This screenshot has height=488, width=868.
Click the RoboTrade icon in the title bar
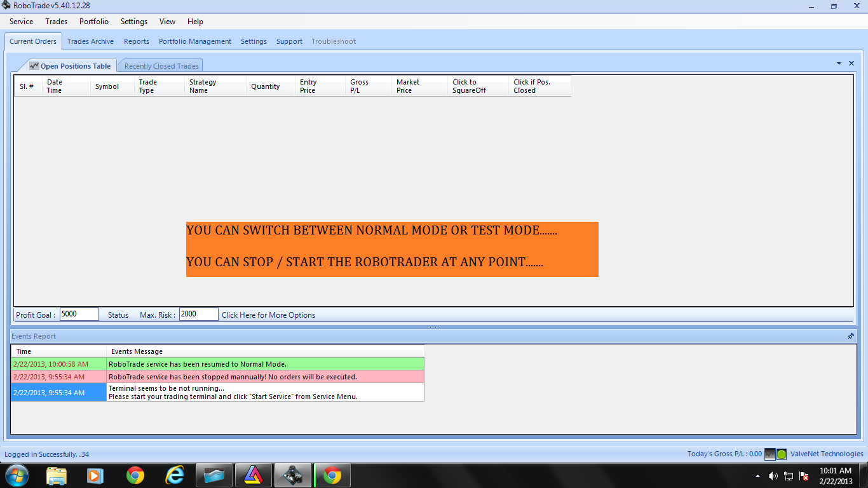tap(6, 5)
